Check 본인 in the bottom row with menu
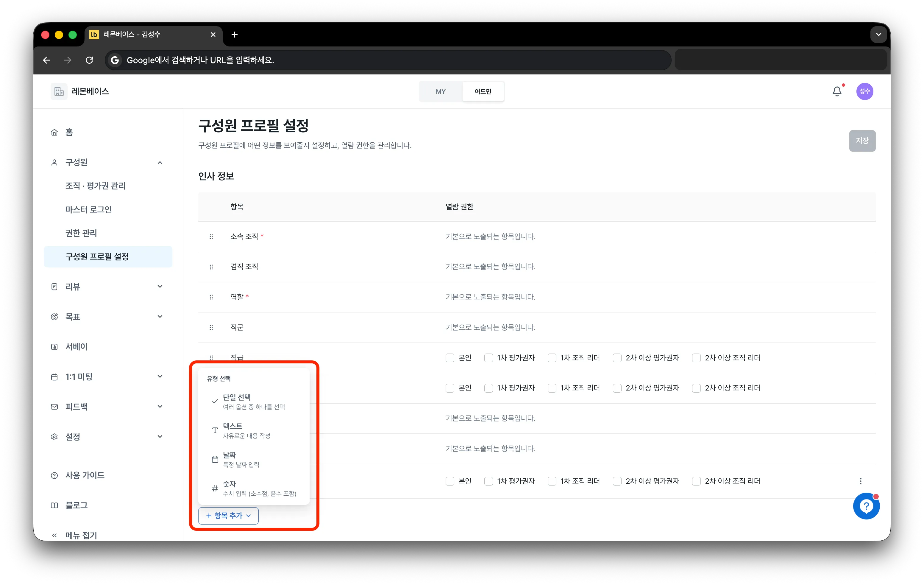This screenshot has height=585, width=924. tap(450, 481)
